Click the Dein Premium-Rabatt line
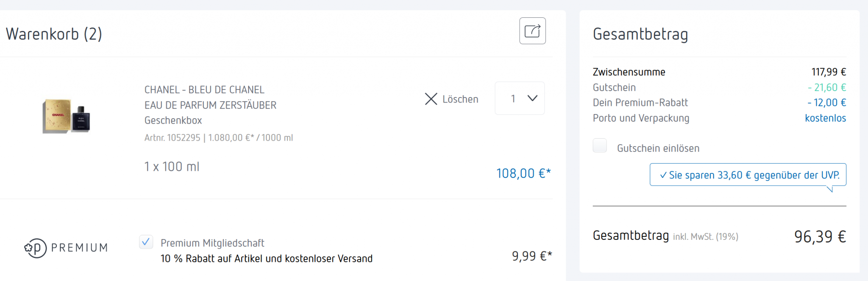 coord(640,103)
